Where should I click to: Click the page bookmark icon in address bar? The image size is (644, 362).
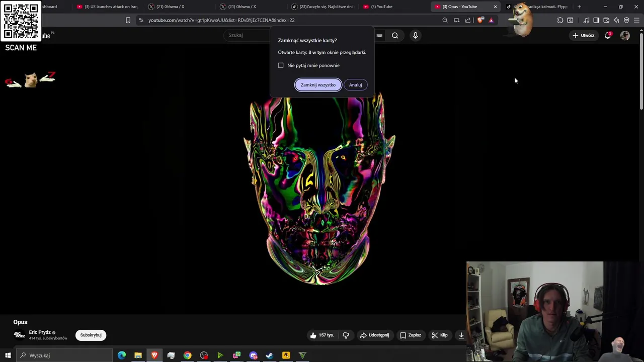coord(128,20)
